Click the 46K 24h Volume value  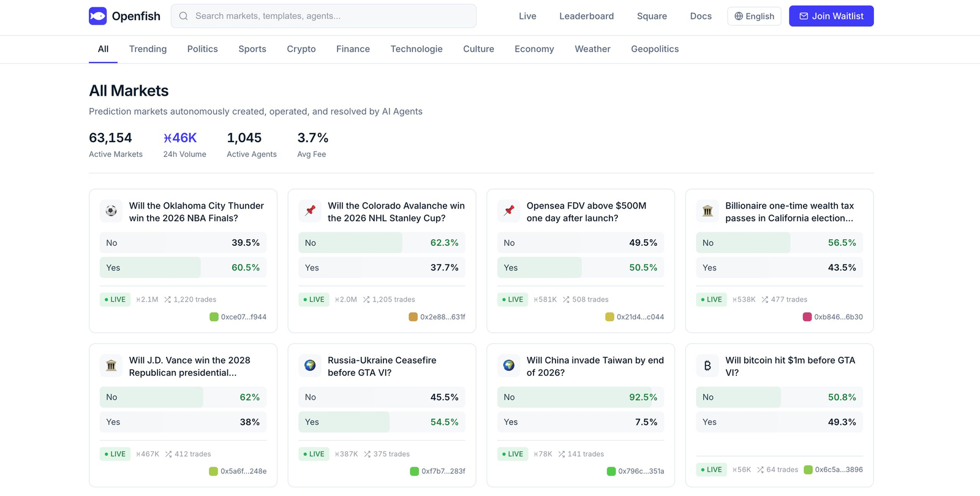coord(180,138)
